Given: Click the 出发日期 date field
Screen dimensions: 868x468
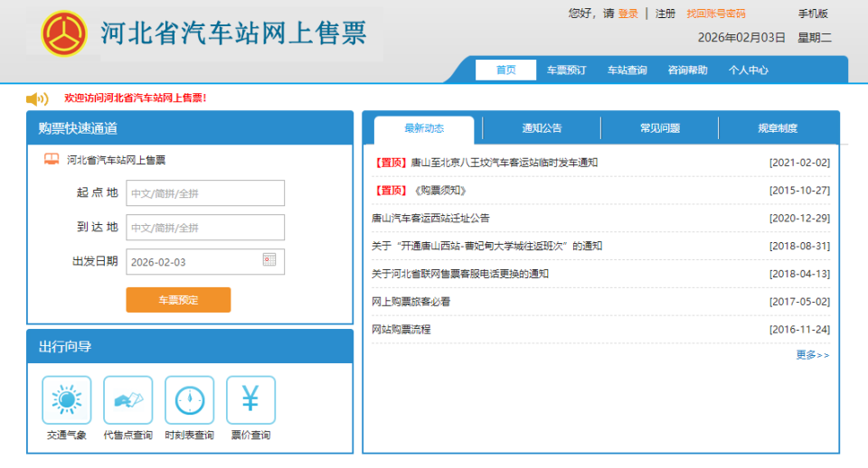Looking at the screenshot, I should coord(205,262).
